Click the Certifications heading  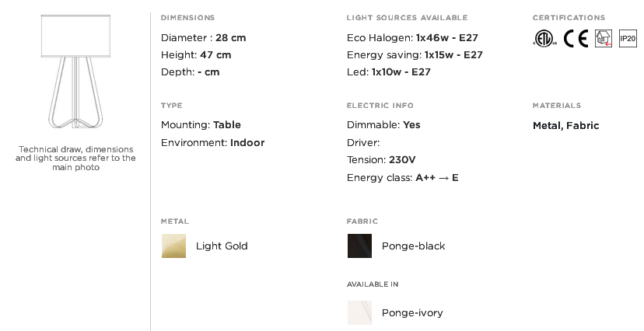pyautogui.click(x=569, y=18)
